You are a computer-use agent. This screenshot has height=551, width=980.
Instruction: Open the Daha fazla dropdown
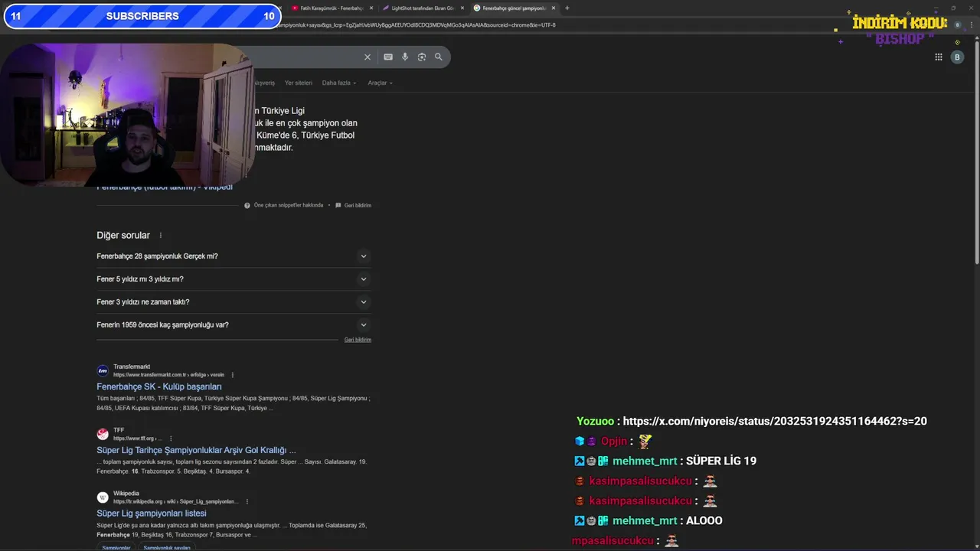tap(339, 83)
